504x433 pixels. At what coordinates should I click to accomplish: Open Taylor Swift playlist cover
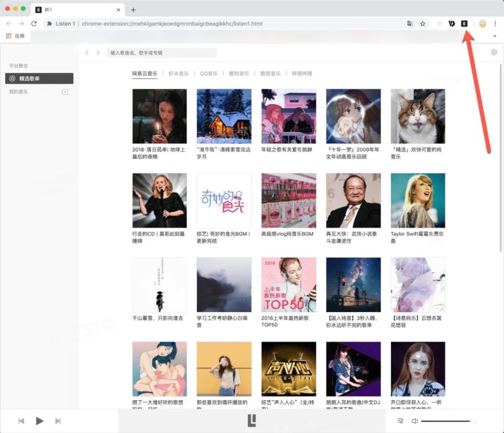click(x=418, y=200)
